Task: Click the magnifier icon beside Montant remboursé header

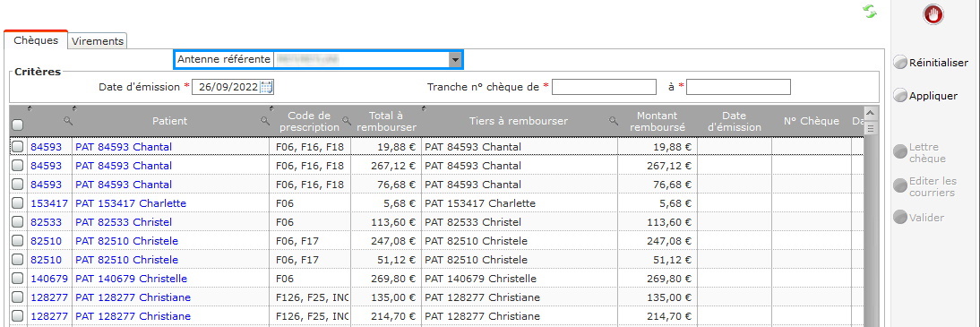Action: click(614, 121)
